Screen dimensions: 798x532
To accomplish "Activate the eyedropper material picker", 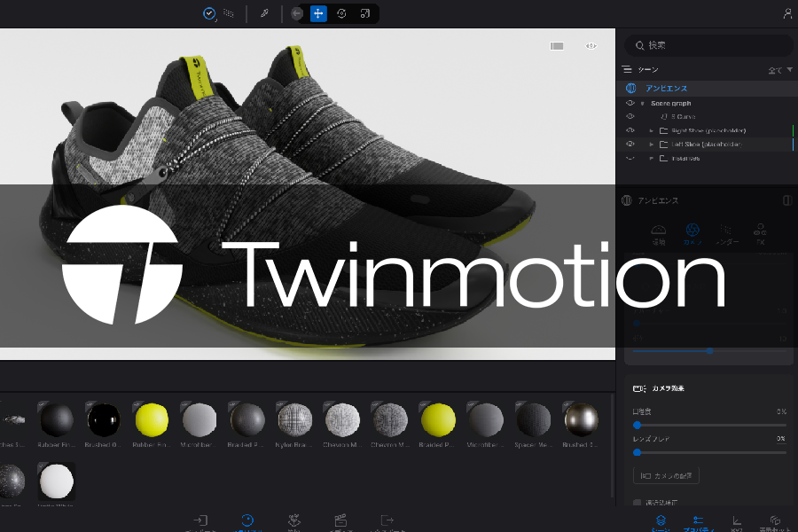I will [x=264, y=14].
